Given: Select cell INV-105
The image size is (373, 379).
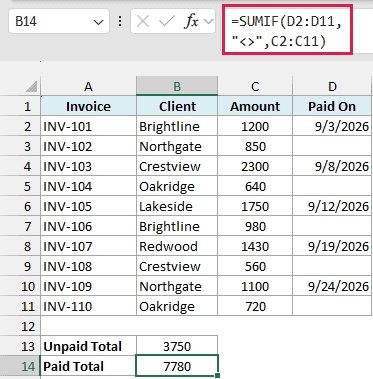Looking at the screenshot, I should click(88, 206).
